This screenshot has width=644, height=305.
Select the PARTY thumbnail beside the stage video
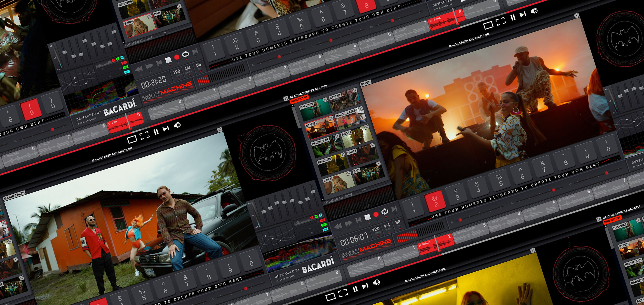pyautogui.click(x=362, y=155)
